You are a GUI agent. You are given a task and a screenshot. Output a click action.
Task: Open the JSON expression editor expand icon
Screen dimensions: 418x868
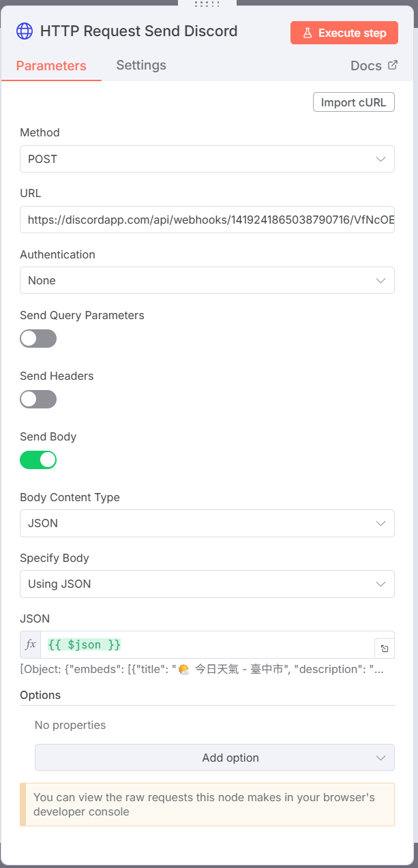click(385, 648)
